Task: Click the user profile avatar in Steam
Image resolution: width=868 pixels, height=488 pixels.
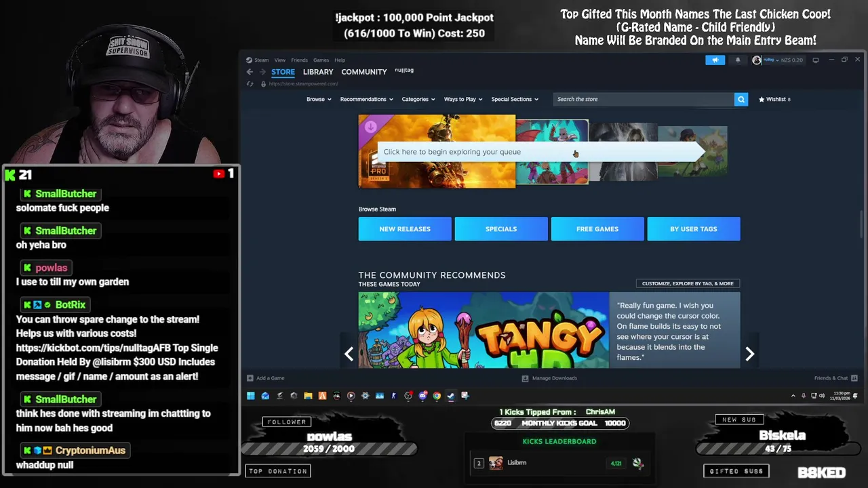Action: click(x=757, y=60)
